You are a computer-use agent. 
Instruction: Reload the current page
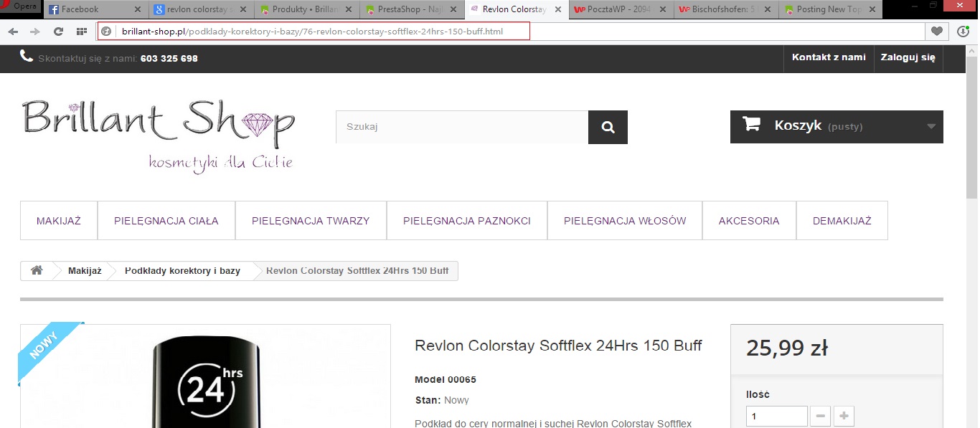tap(59, 32)
